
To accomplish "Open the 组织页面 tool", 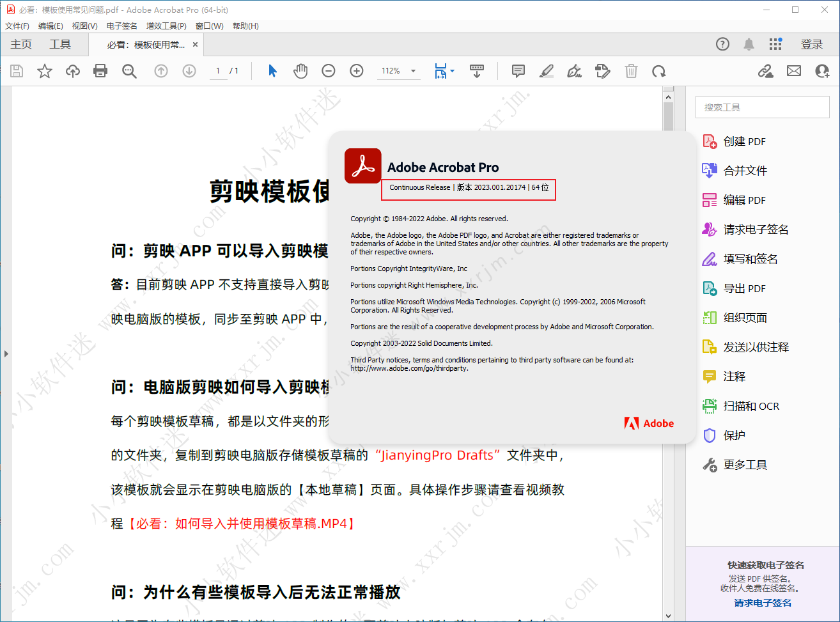I will [x=735, y=318].
